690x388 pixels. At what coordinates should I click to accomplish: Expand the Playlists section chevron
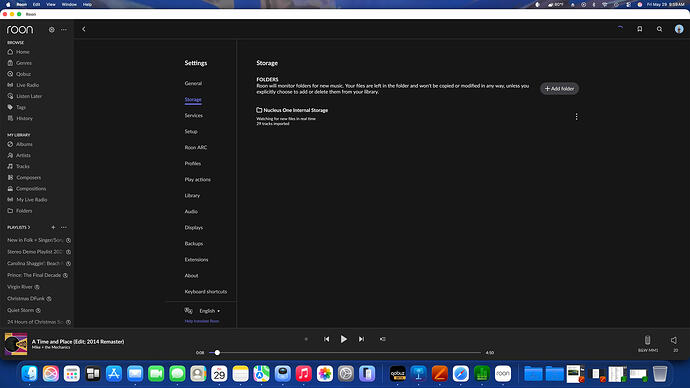(x=29, y=227)
